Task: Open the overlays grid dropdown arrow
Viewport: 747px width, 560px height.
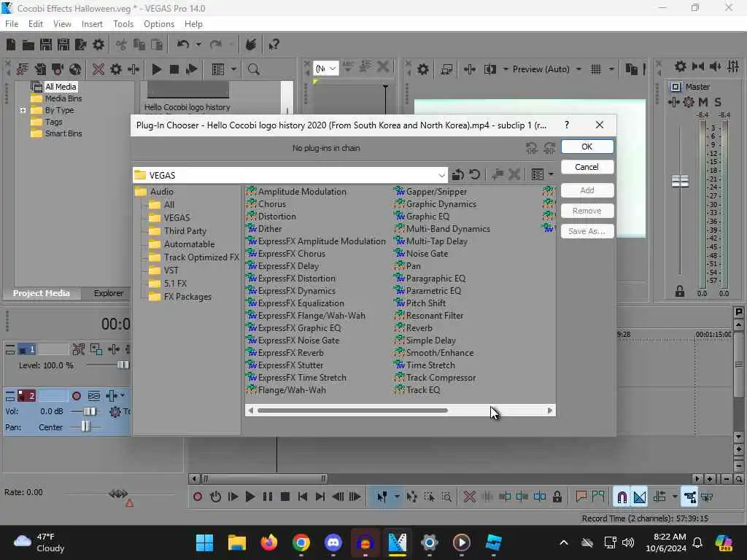Action: click(611, 69)
